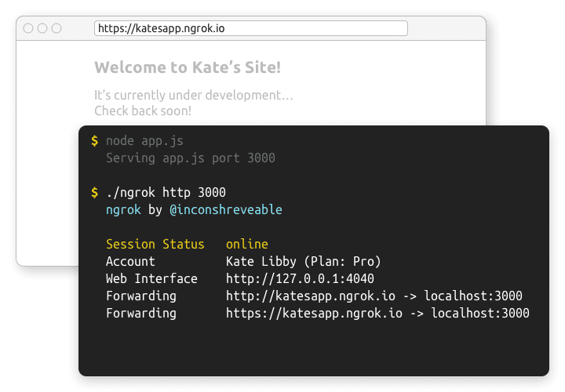Click the third circular window control button

click(x=56, y=28)
